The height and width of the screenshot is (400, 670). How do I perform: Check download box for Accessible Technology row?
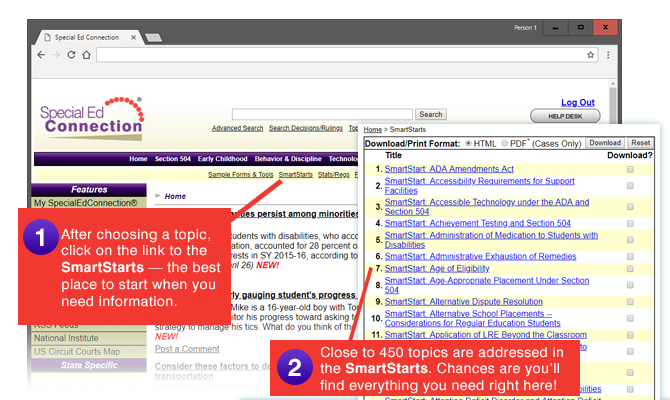630,207
